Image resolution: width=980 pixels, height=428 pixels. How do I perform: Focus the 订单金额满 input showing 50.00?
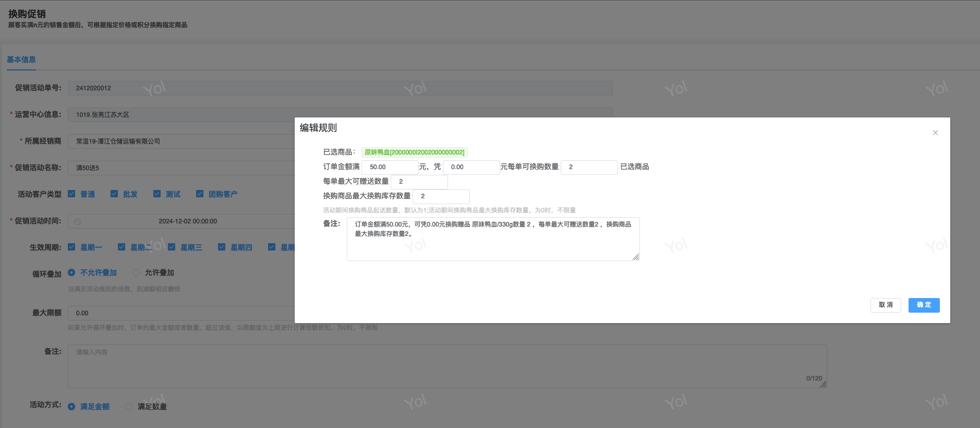(390, 167)
